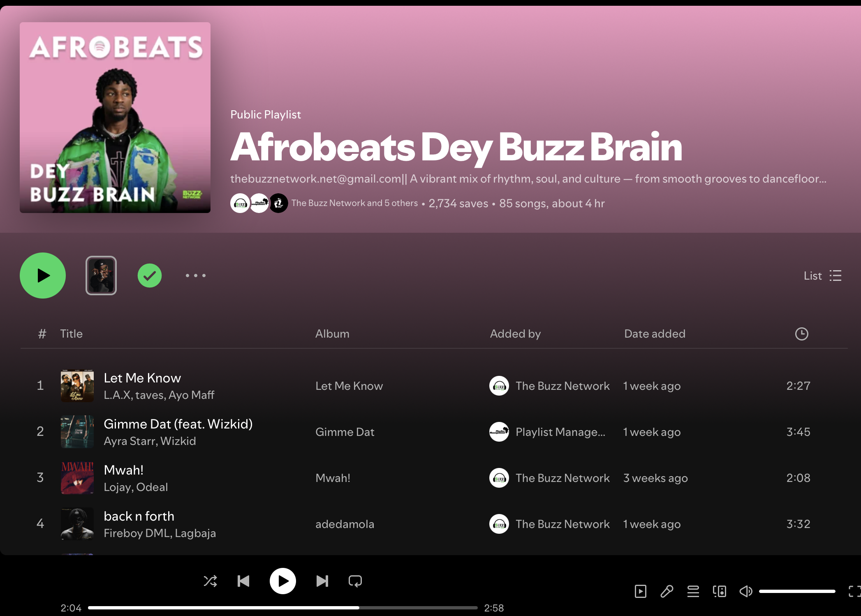
Task: Skip to the next track
Action: [x=322, y=581]
